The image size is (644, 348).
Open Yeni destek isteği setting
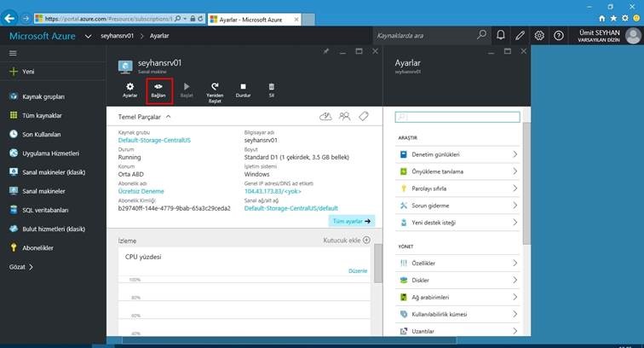click(457, 223)
